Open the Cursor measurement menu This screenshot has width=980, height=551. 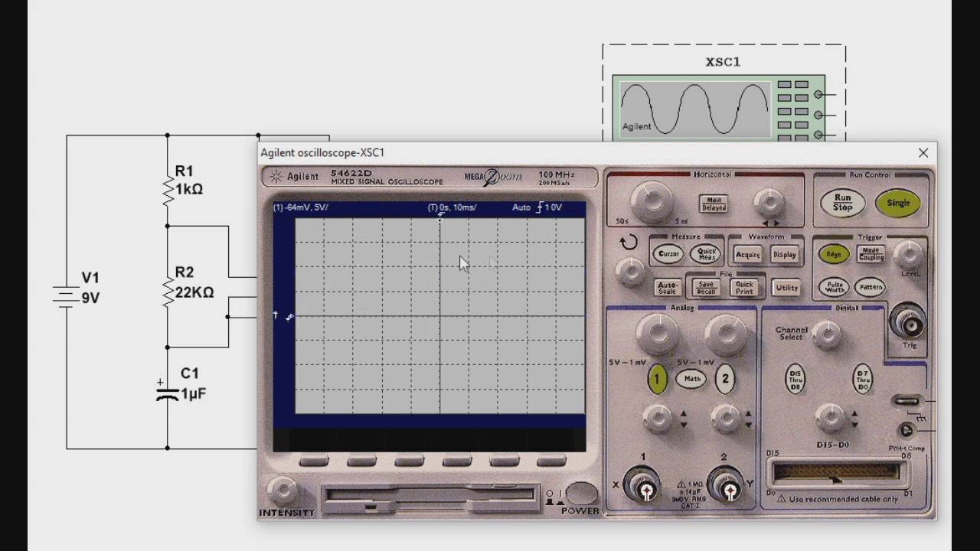(668, 253)
